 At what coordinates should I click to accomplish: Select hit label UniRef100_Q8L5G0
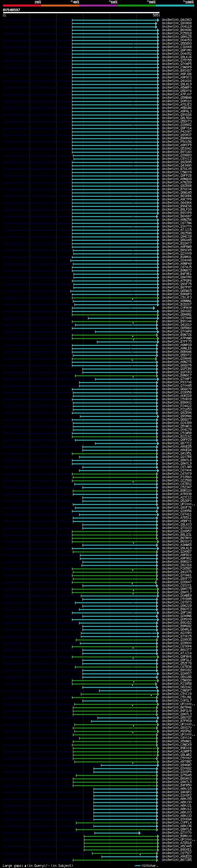(177, 118)
